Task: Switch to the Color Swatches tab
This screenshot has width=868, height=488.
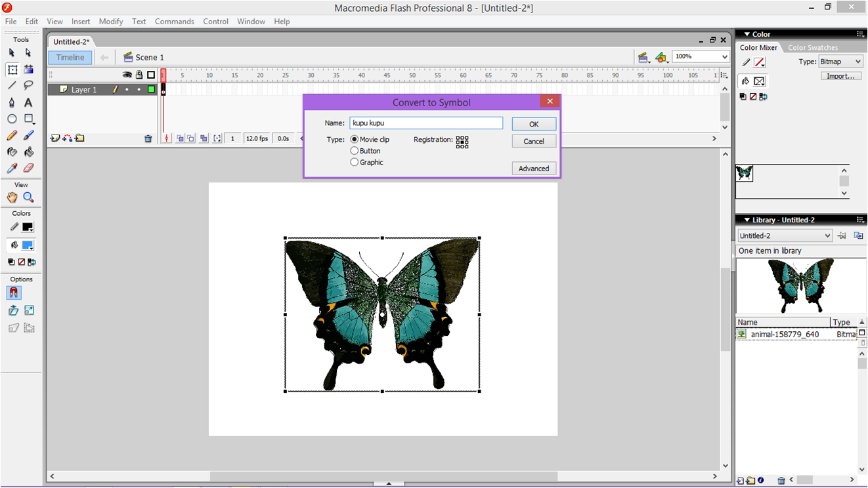Action: click(x=813, y=47)
